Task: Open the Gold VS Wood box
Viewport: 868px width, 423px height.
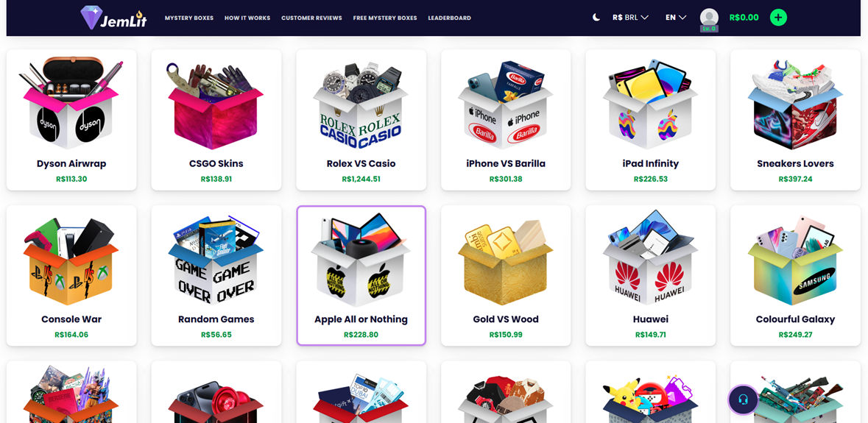Action: 506,275
